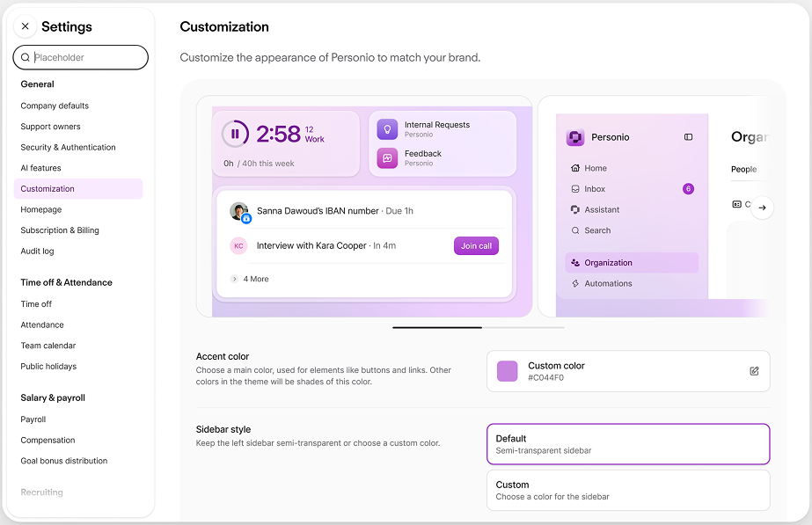Open the Public holidays settings
Viewport: 812px width, 525px height.
coord(48,367)
